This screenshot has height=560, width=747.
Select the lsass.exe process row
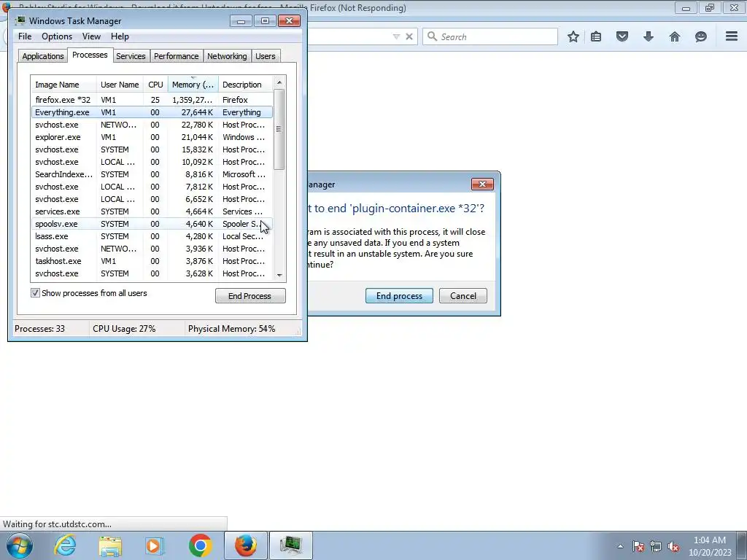point(152,236)
